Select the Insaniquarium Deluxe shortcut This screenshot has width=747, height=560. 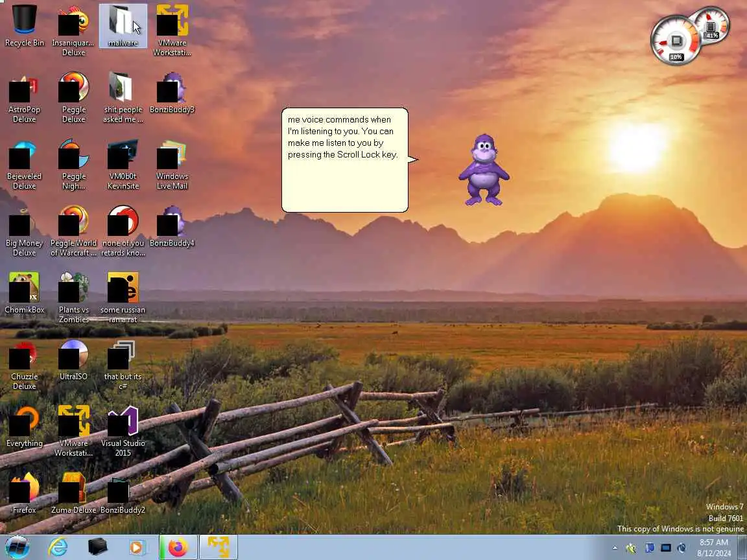click(x=73, y=30)
